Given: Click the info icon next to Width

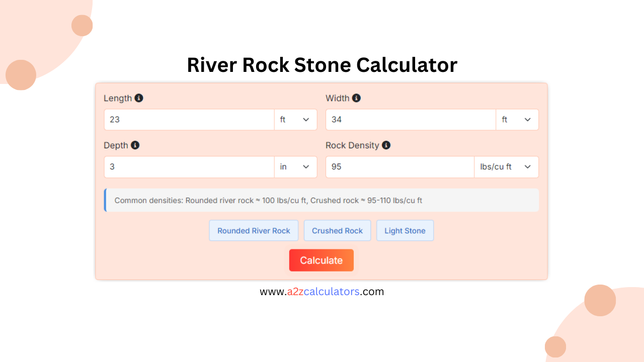Looking at the screenshot, I should [357, 98].
